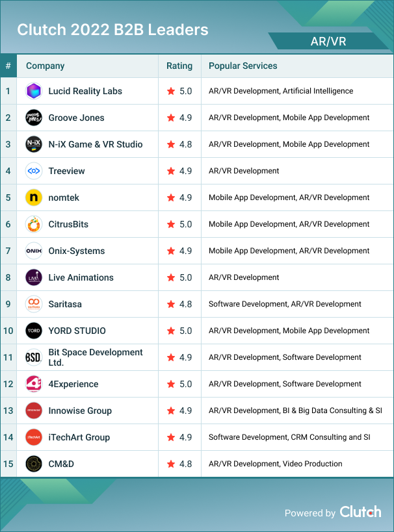Click the 4.8 rating for N-iX Game & VR Studio
This screenshot has width=394, height=532.
click(186, 144)
